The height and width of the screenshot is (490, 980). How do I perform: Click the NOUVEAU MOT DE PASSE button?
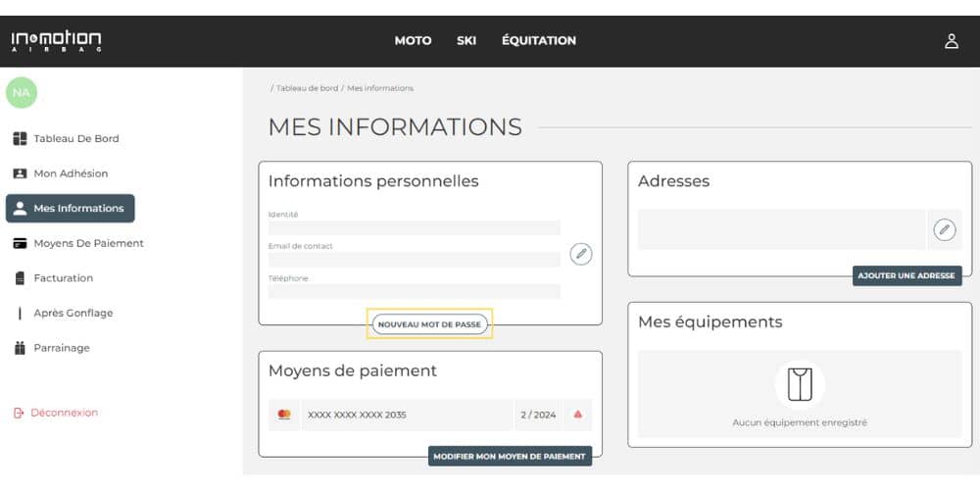[x=429, y=324]
